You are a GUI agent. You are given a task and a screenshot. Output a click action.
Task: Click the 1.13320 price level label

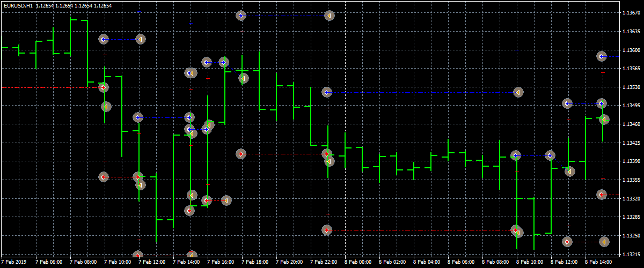pos(632,198)
